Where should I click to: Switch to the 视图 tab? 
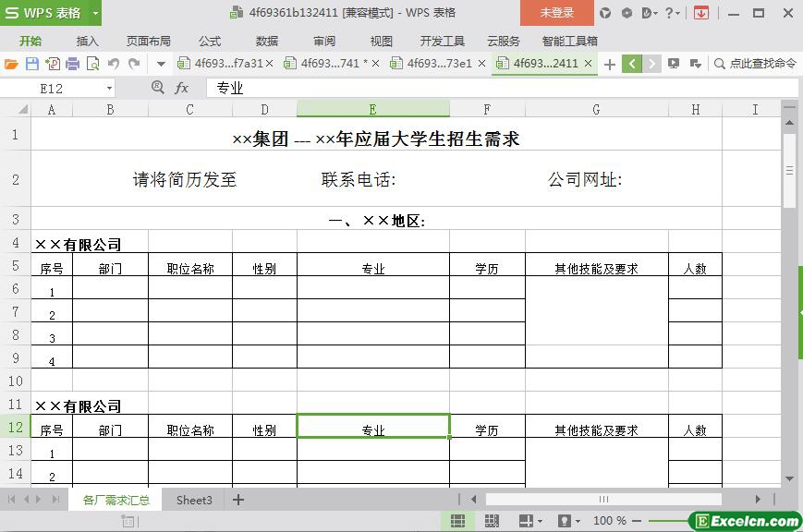381,41
